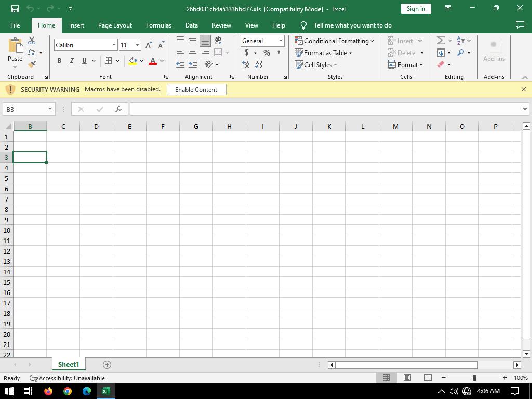The image size is (532, 399).
Task: Open the font name dropdown
Action: click(114, 45)
